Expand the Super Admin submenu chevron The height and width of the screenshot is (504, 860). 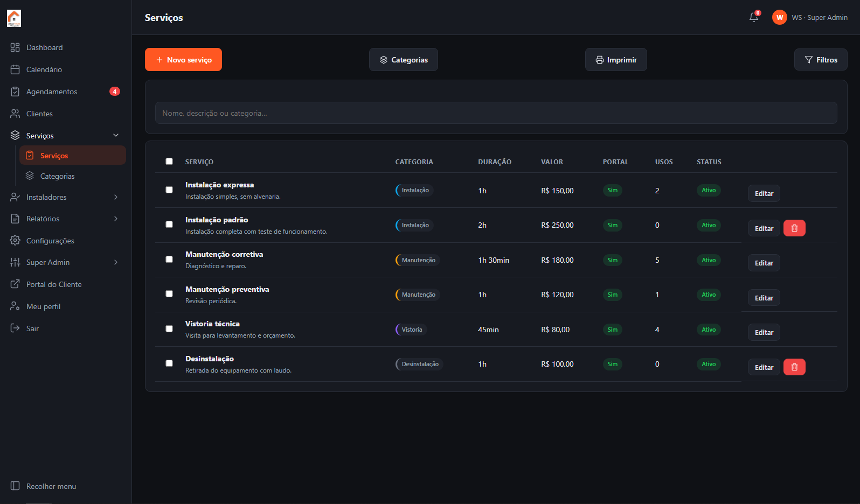(x=116, y=262)
